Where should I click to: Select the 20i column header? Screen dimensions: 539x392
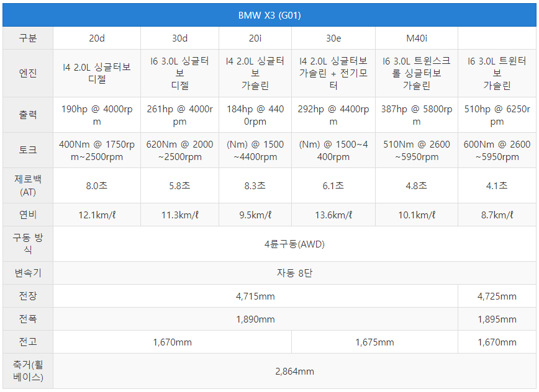tap(255, 38)
